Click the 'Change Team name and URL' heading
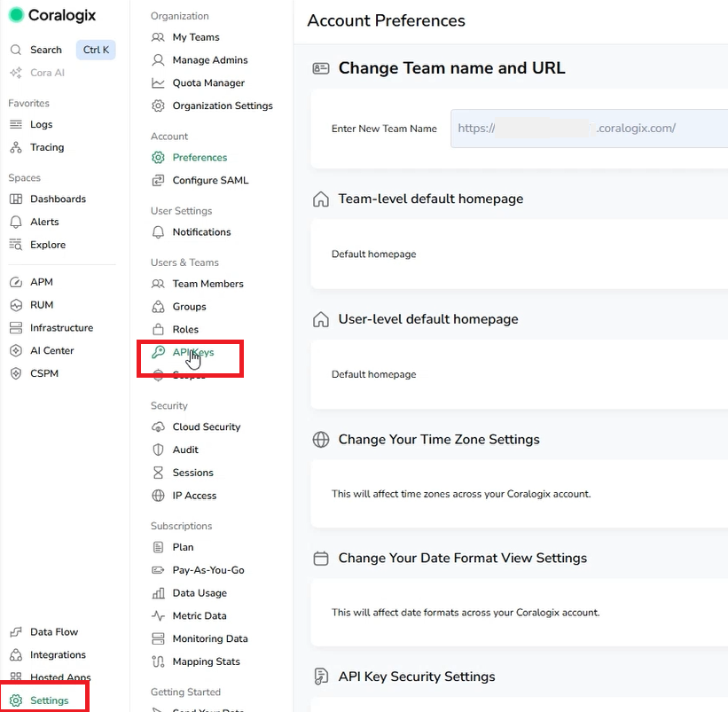The image size is (728, 712). [x=451, y=67]
